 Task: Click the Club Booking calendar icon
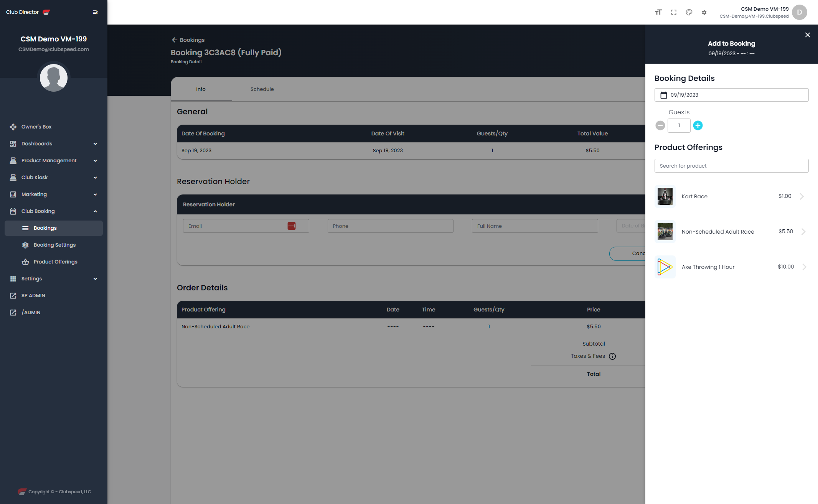point(13,211)
